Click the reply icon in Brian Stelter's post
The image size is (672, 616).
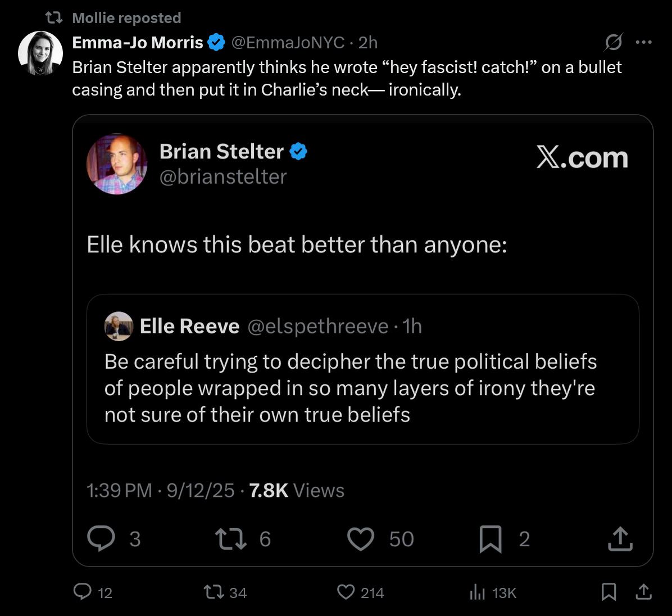(x=101, y=538)
